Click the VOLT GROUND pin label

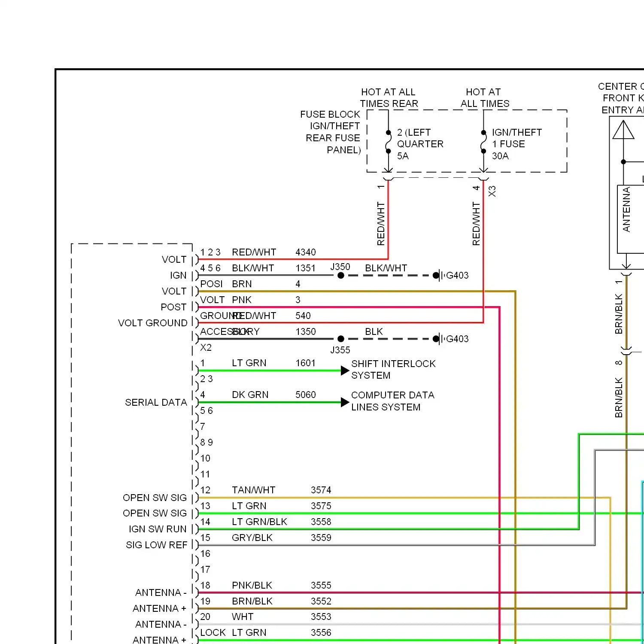[152, 323]
